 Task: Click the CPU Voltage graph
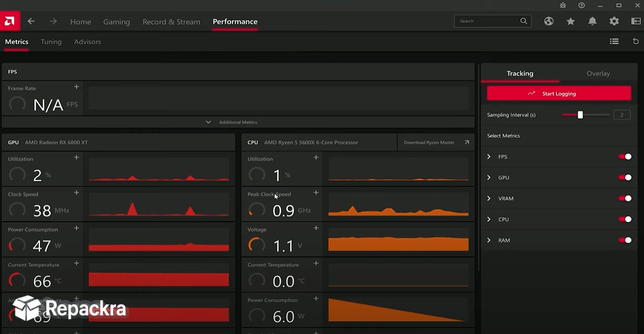pos(398,240)
